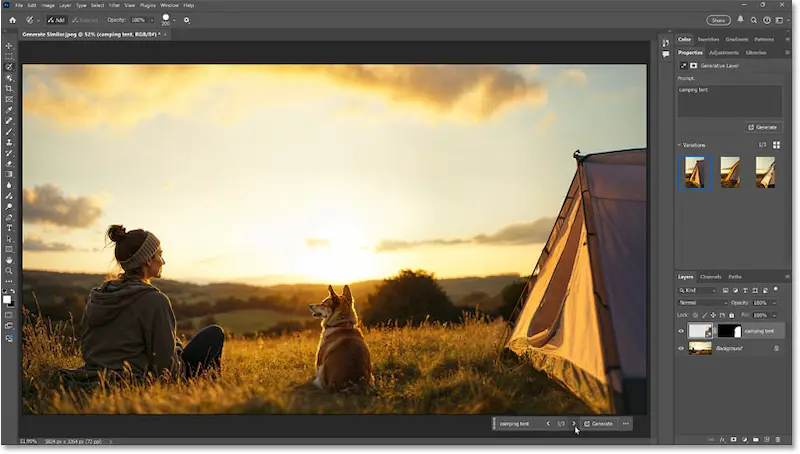Image resolution: width=800 pixels, height=454 pixels.
Task: Open the blend mode Normal dropdown
Action: click(703, 303)
